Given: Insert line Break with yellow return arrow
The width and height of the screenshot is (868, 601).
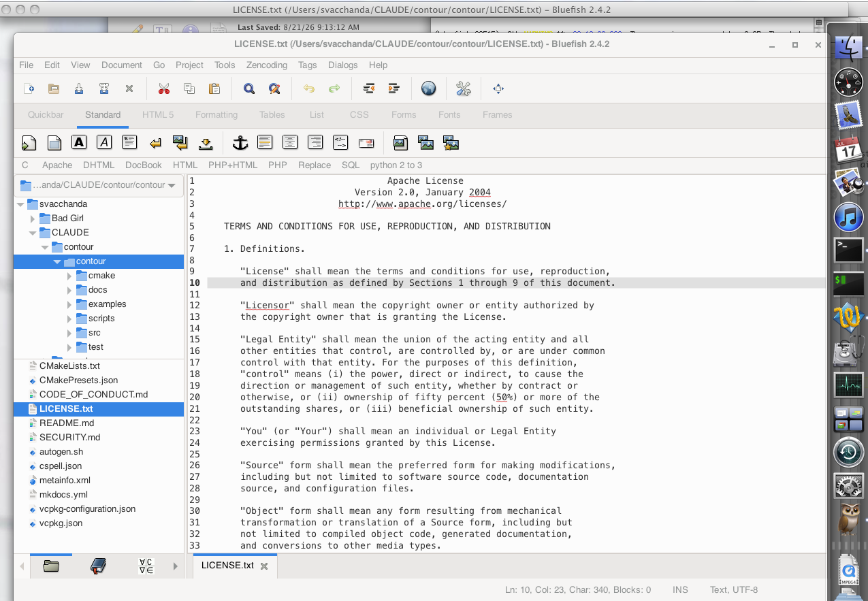Looking at the screenshot, I should coord(155,143).
